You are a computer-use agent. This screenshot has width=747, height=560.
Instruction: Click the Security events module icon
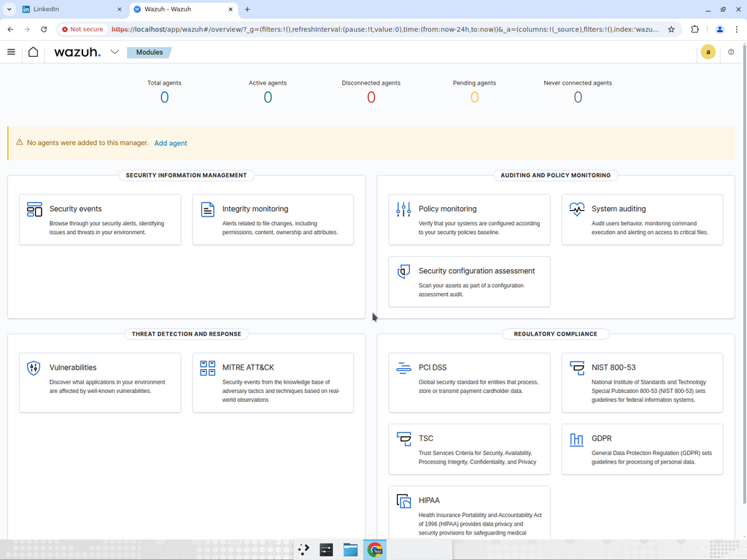pyautogui.click(x=34, y=209)
